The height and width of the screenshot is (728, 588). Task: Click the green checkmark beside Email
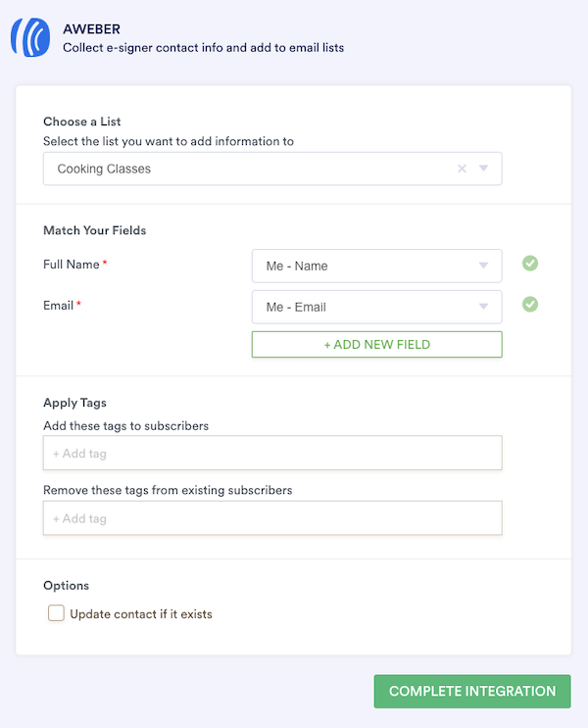coord(530,305)
